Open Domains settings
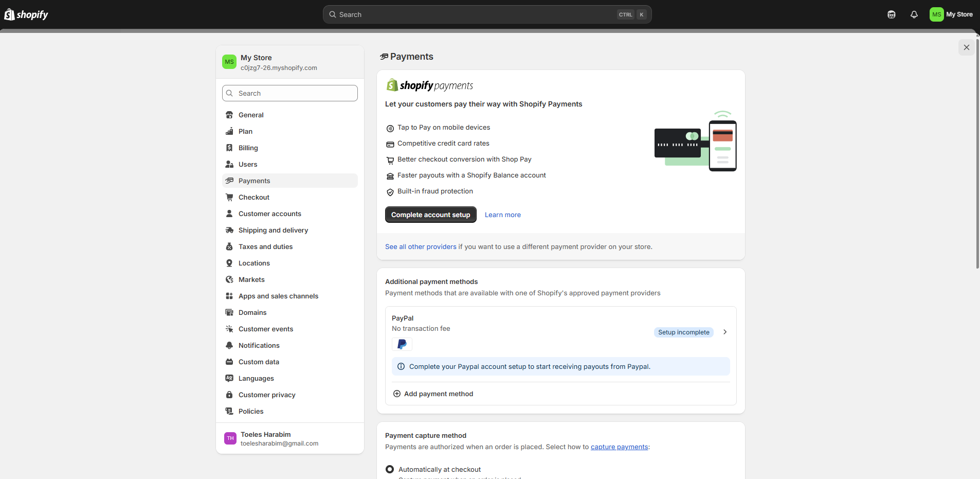 290,312
